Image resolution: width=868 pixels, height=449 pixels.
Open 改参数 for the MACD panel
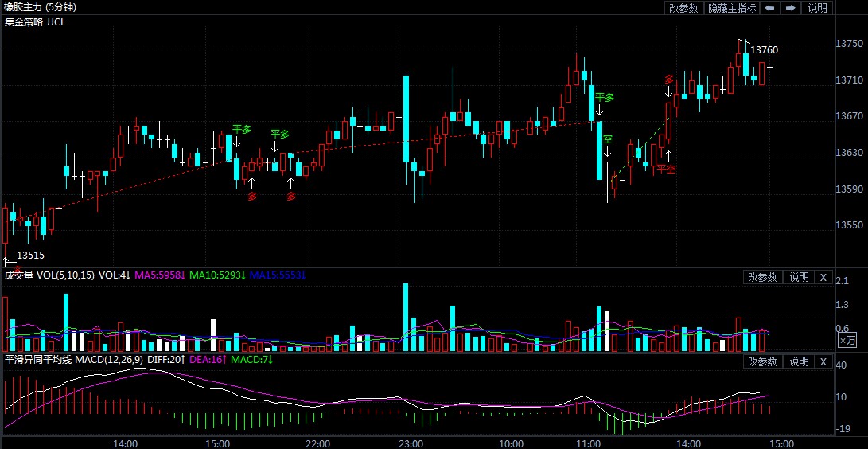pyautogui.click(x=761, y=361)
